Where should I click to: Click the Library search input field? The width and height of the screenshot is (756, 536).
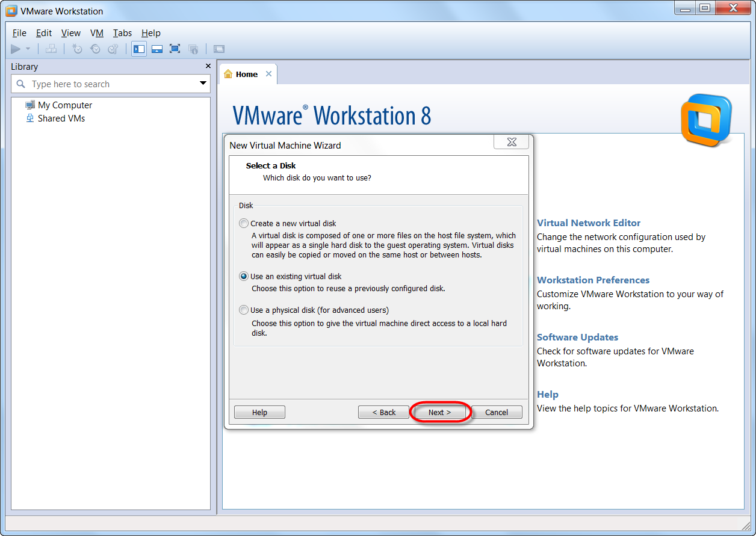click(x=111, y=84)
